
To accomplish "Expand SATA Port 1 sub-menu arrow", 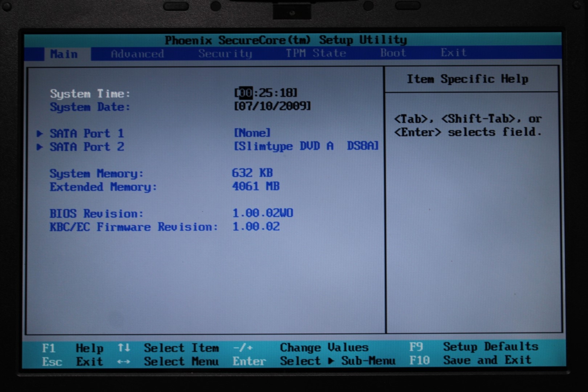I will tap(40, 133).
